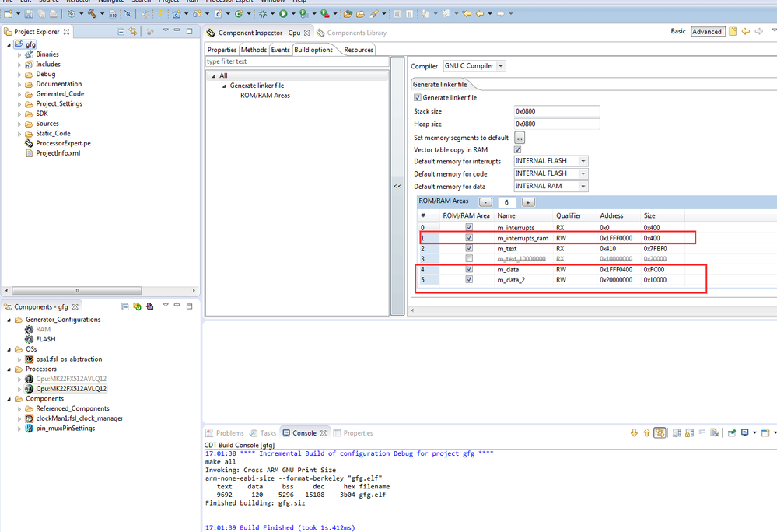Click the ROM/RAM Areas plus button

point(528,202)
